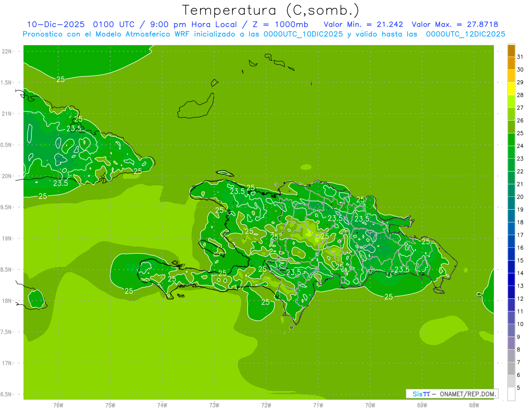This screenshot has height=411, width=532.
Task: Click the orange-brown legend swatch above 31
Action: click(511, 51)
